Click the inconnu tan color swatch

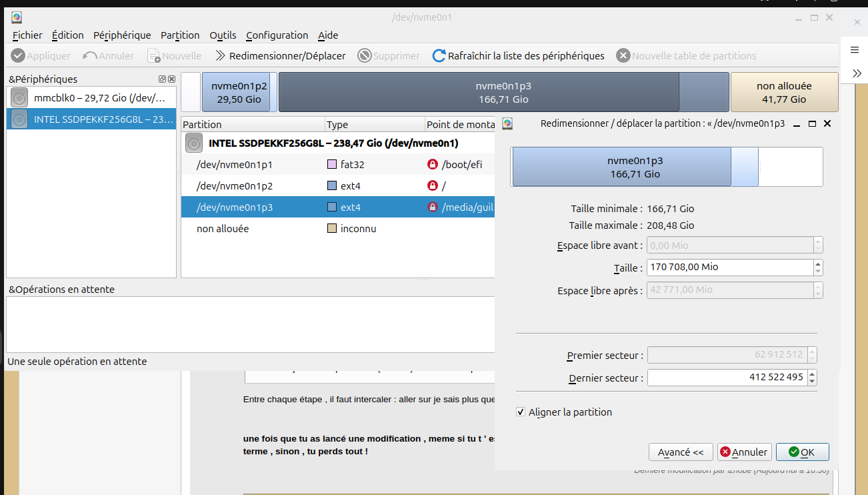click(332, 228)
